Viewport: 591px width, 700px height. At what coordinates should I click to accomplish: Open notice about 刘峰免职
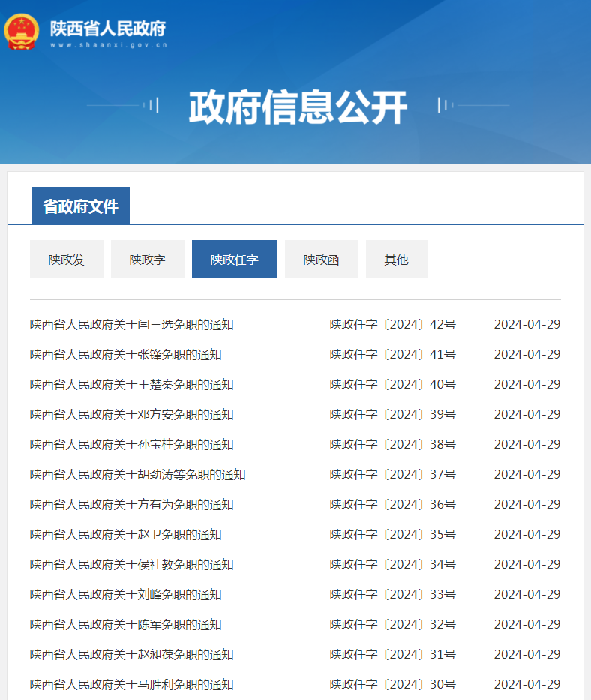pyautogui.click(x=126, y=595)
